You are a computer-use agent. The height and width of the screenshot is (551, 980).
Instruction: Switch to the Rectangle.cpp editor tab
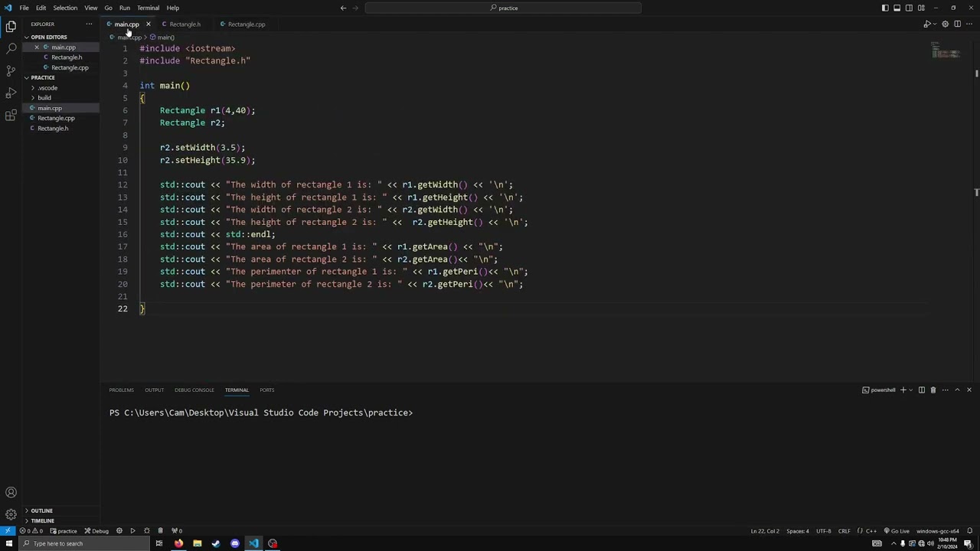(x=247, y=24)
